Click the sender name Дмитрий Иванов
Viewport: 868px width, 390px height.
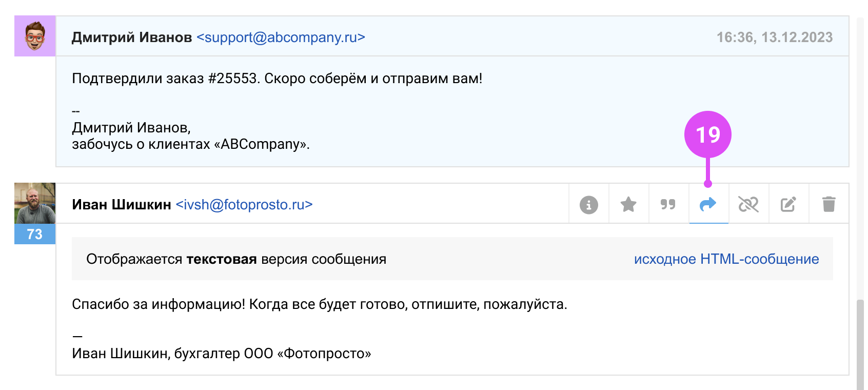pyautogui.click(x=131, y=37)
